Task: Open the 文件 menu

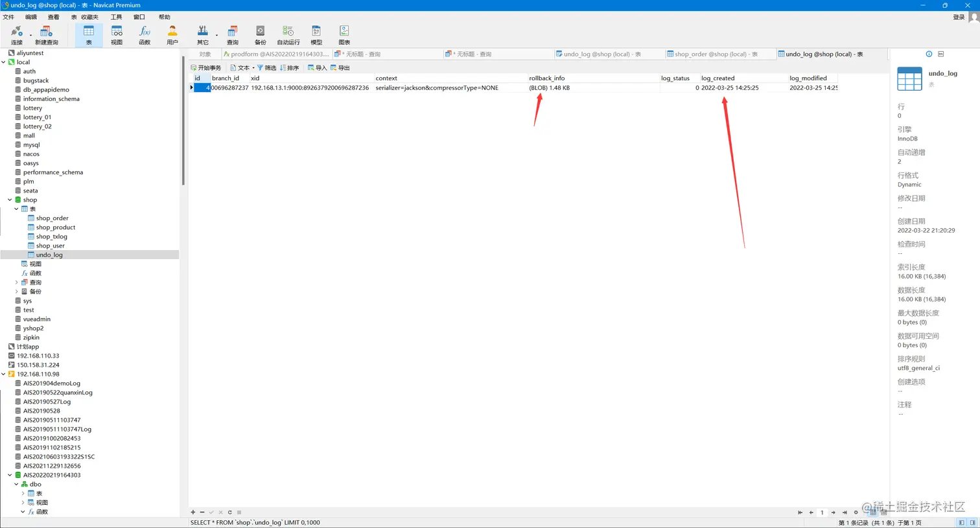Action: tap(8, 17)
